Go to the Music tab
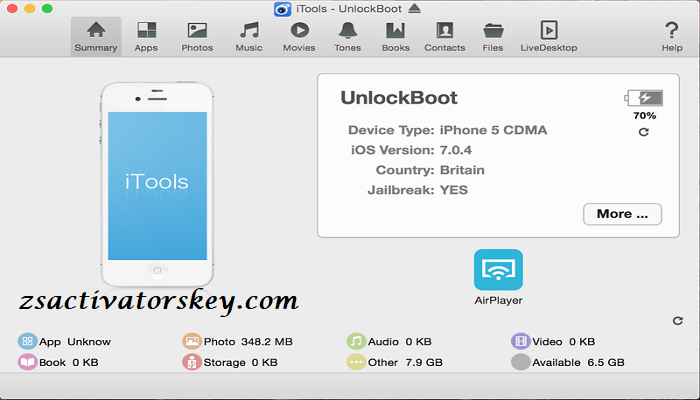This screenshot has height=400, width=700. (x=249, y=37)
